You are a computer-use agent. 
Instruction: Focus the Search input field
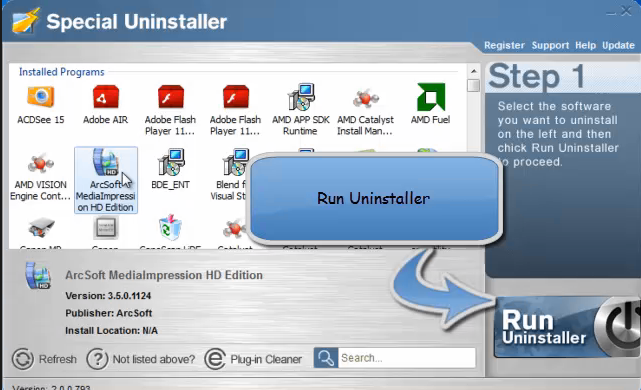pyautogui.click(x=407, y=358)
